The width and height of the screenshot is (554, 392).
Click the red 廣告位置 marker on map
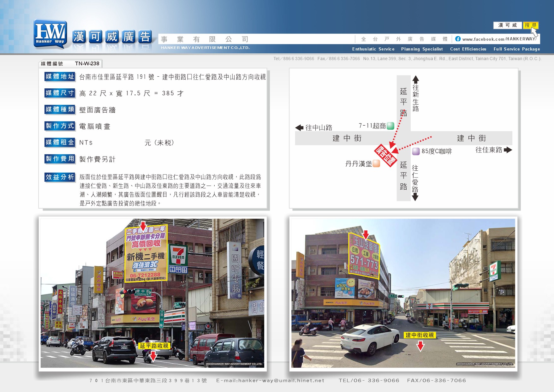pyautogui.click(x=385, y=155)
